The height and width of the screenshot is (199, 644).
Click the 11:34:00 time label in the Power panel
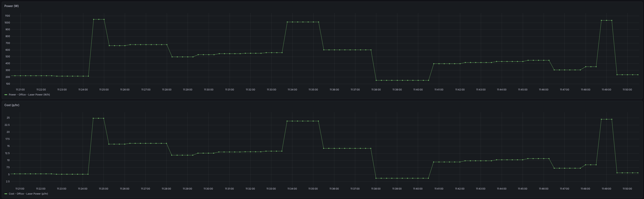[x=292, y=90]
